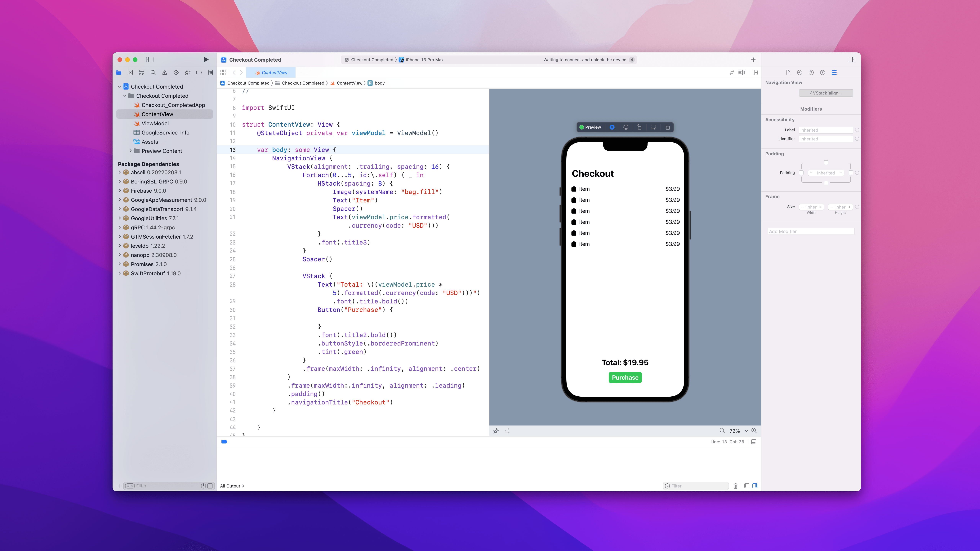Expand the Firebase 9.0.0 package

pos(120,191)
